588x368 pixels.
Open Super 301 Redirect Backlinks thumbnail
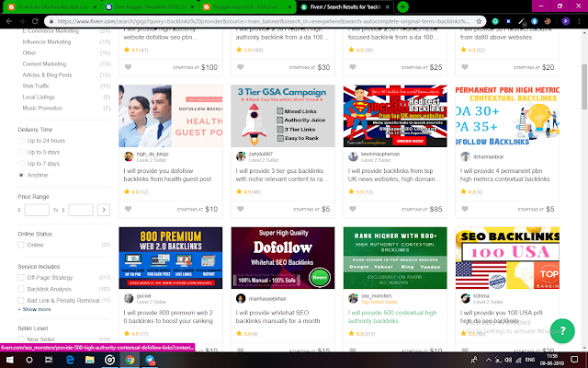[x=395, y=116]
